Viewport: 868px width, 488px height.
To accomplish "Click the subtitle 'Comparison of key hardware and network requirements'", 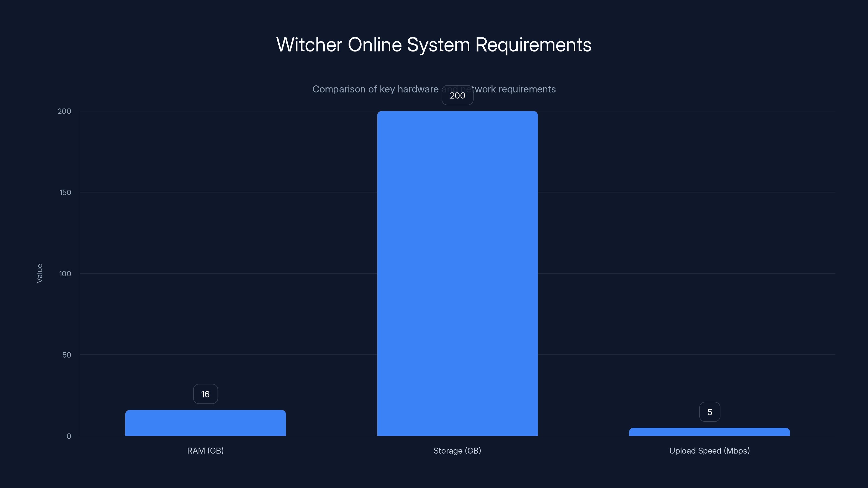I will [434, 89].
